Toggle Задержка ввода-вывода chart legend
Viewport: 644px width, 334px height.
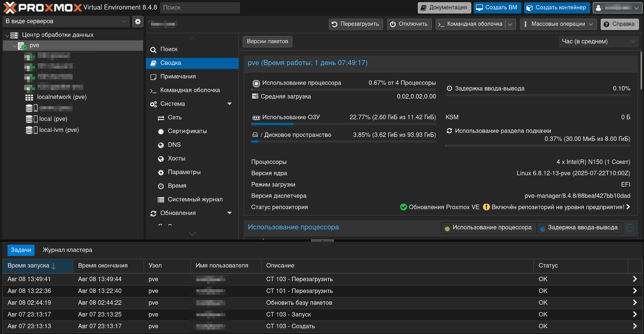579,228
